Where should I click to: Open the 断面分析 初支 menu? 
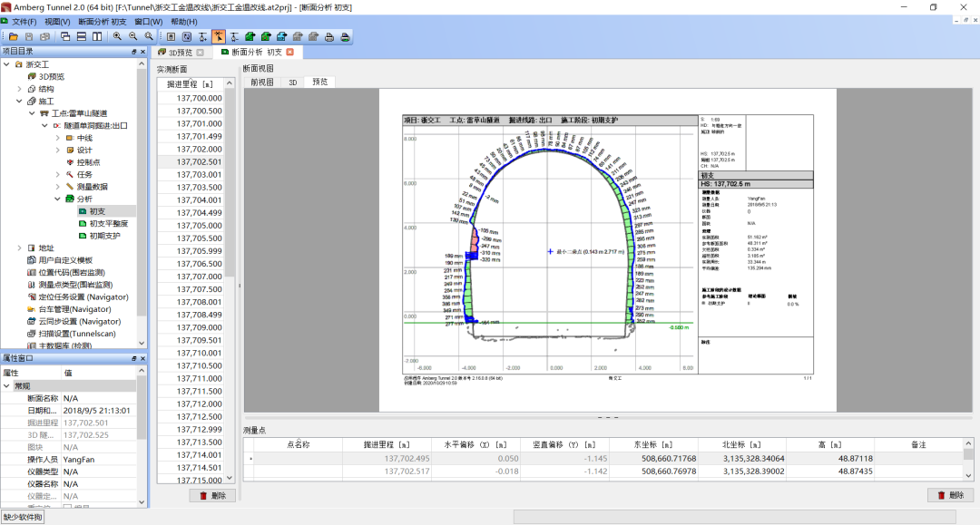(103, 21)
